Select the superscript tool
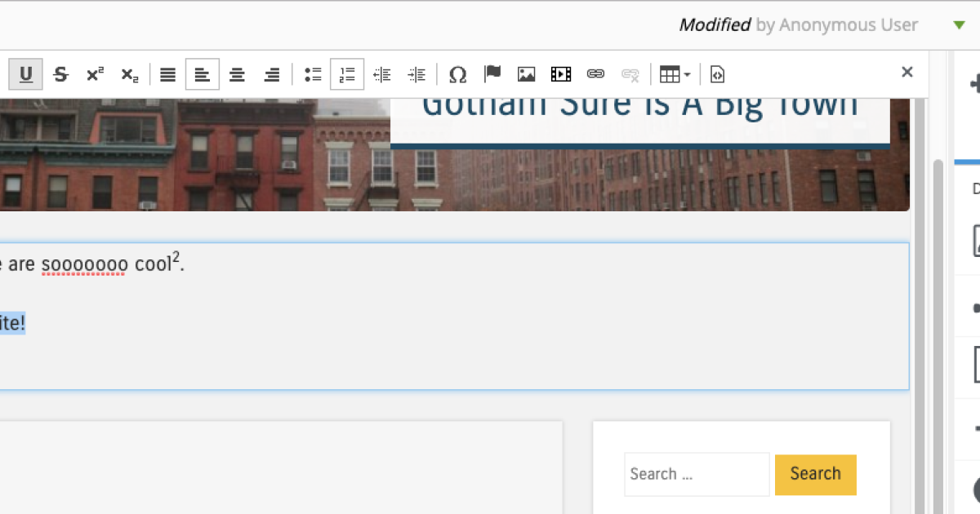 pyautogui.click(x=94, y=74)
